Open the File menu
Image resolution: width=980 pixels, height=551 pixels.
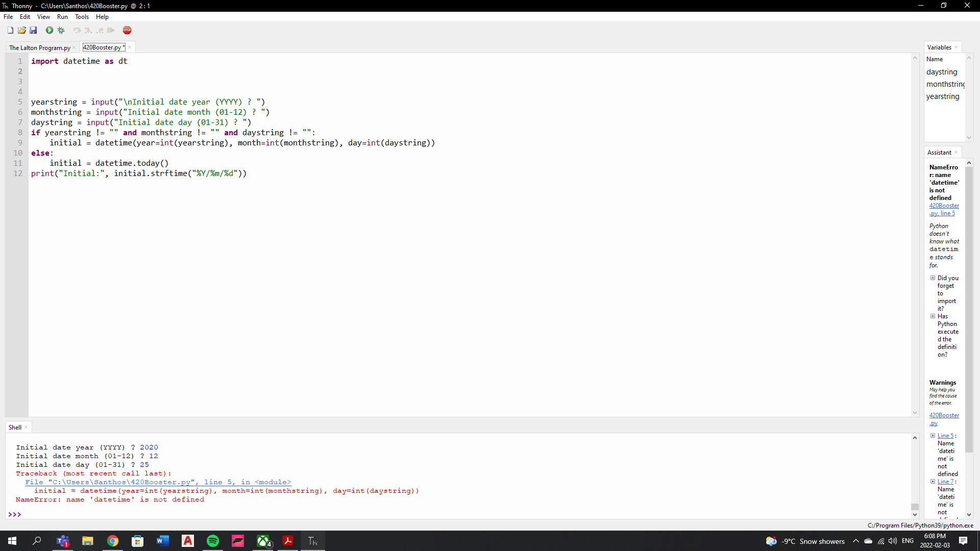8,17
